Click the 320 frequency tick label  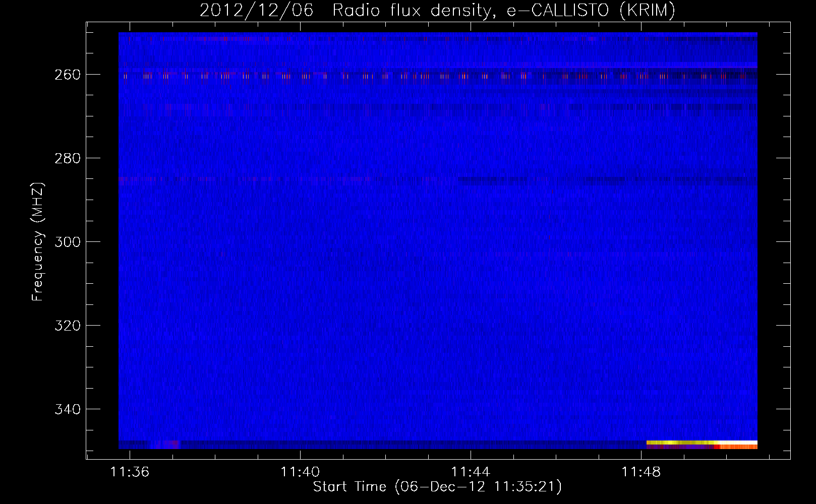click(x=67, y=326)
